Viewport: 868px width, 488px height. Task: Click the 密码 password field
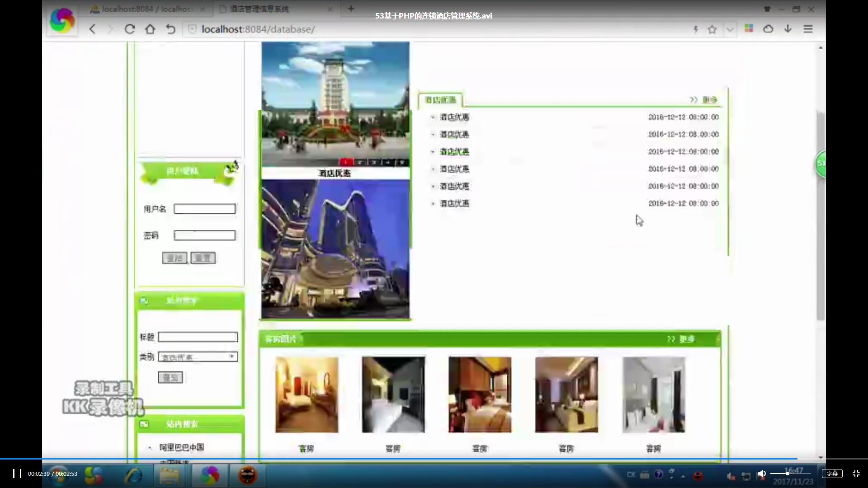pyautogui.click(x=205, y=235)
